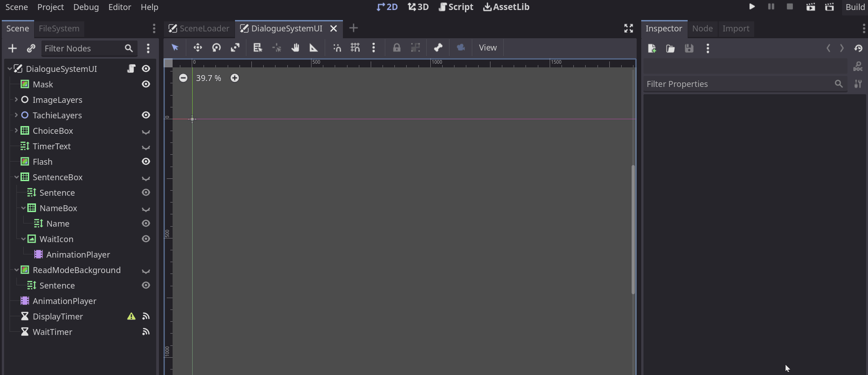Screen dimensions: 868x375
Task: Focus the Filter Nodes search field
Action: [x=89, y=48]
